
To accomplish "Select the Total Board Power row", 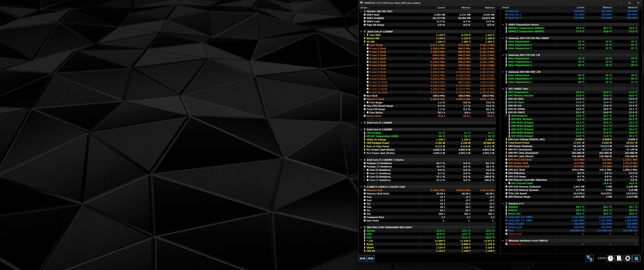I will [519, 143].
